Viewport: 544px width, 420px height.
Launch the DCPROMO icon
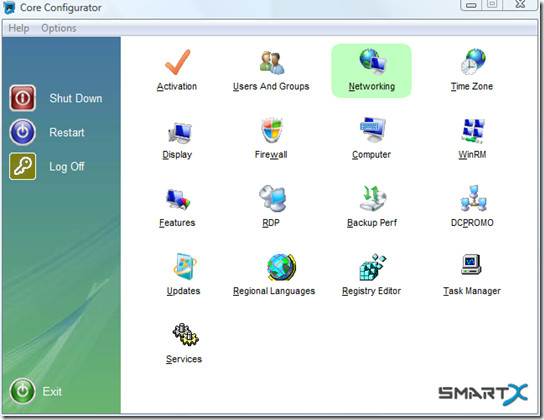[473, 198]
